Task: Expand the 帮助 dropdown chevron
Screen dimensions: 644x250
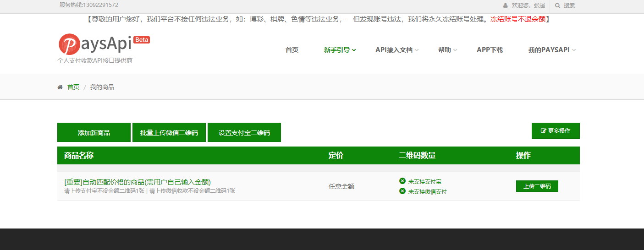Action: 455,50
